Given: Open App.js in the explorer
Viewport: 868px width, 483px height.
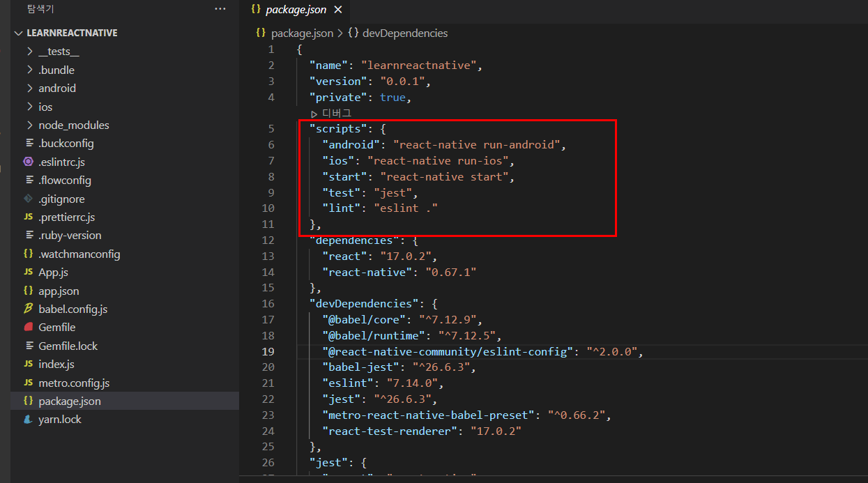Looking at the screenshot, I should pos(53,273).
